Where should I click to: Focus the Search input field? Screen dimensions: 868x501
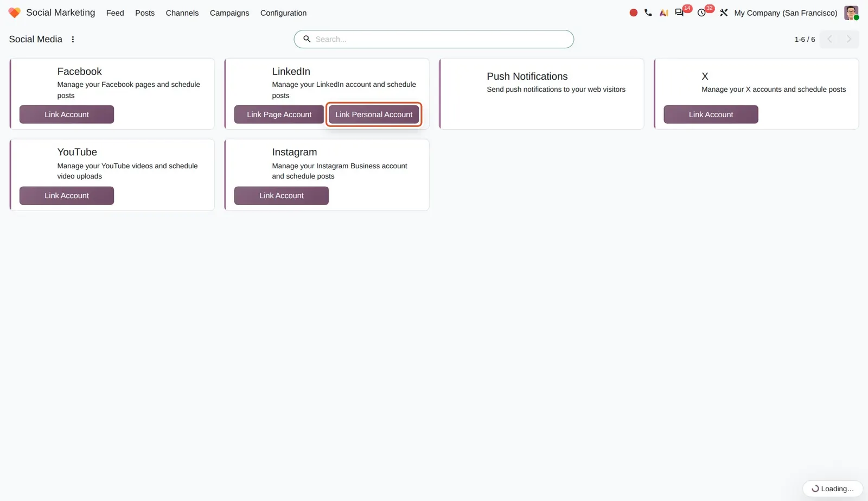(434, 39)
